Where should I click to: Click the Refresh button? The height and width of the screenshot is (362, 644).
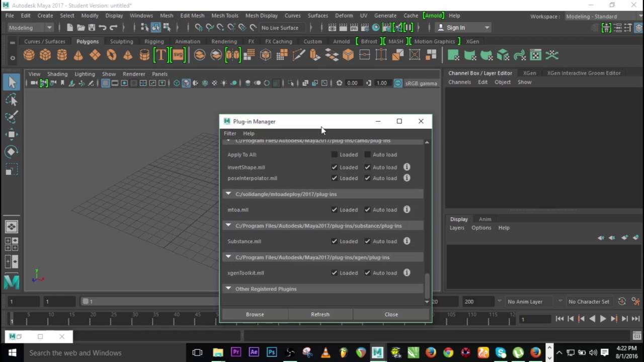tap(320, 314)
